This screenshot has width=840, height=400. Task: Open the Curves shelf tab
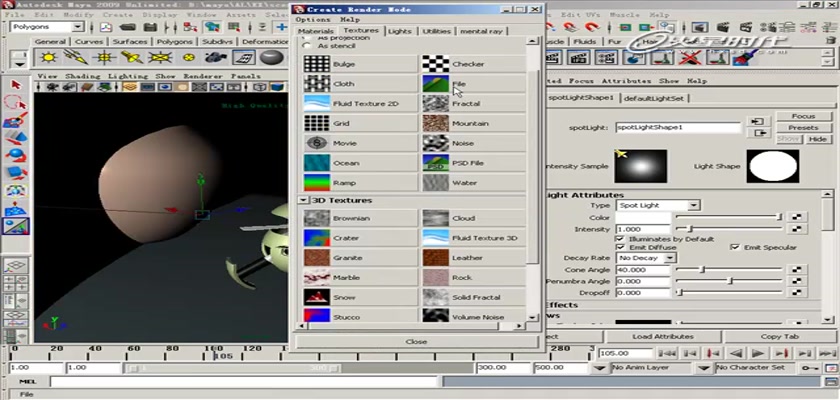click(x=89, y=42)
